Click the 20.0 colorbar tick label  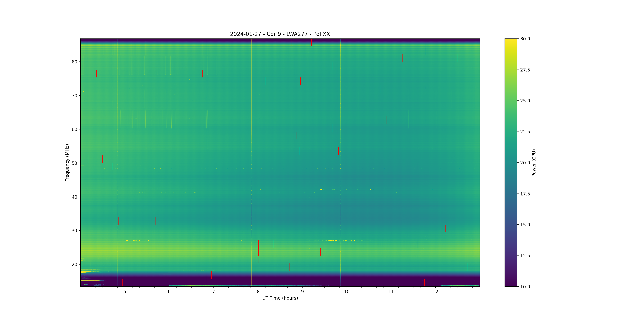pyautogui.click(x=525, y=163)
